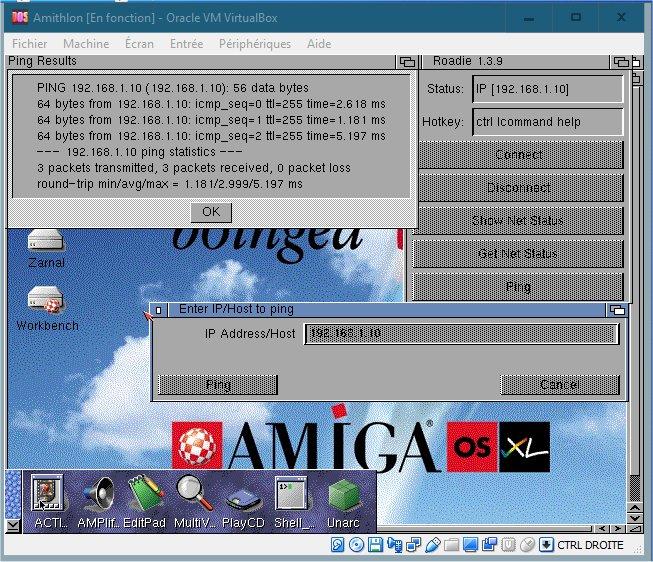
Task: Click the CTRL DROITE host key label
Action: tap(590, 545)
